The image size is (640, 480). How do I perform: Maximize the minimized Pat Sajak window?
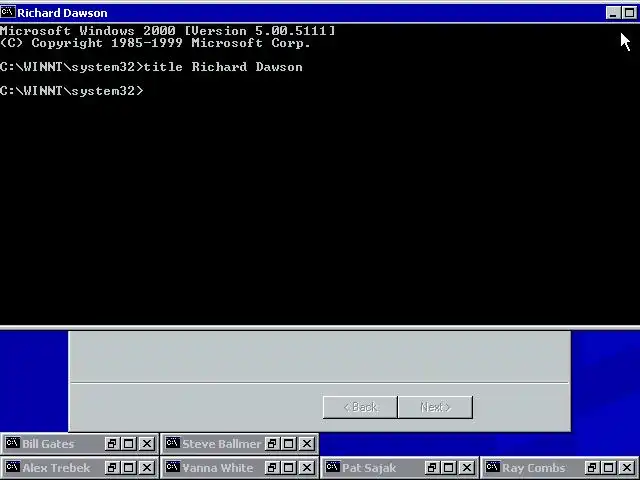coord(449,467)
